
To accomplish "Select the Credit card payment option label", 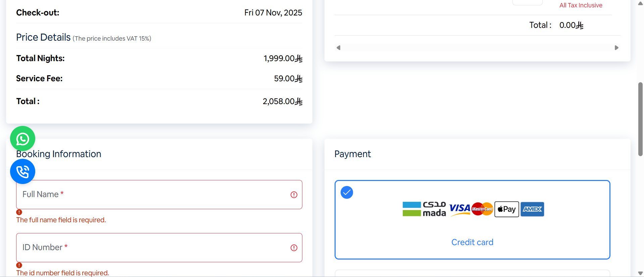I will 472,242.
